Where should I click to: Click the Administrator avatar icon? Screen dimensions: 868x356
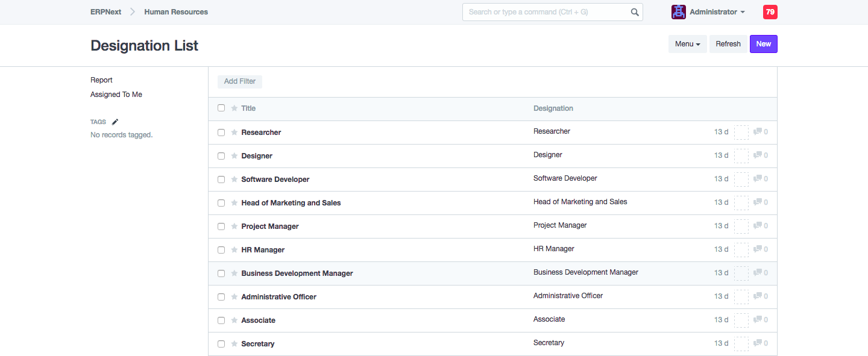[678, 12]
